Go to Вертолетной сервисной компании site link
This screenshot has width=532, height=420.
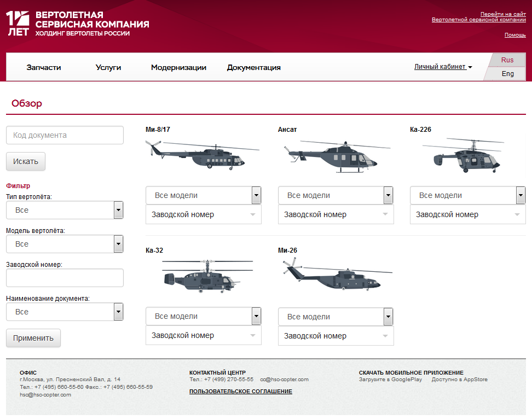(479, 16)
